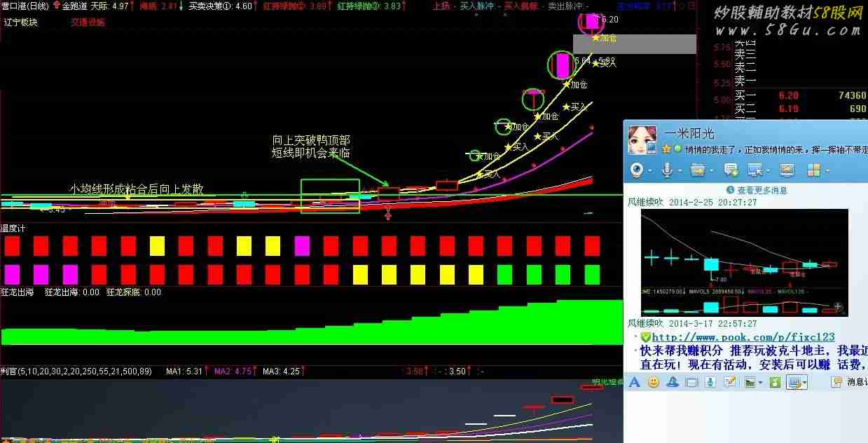Image resolution: width=868 pixels, height=443 pixels.
Task: Insert a picture via image icon
Action: pos(750,382)
